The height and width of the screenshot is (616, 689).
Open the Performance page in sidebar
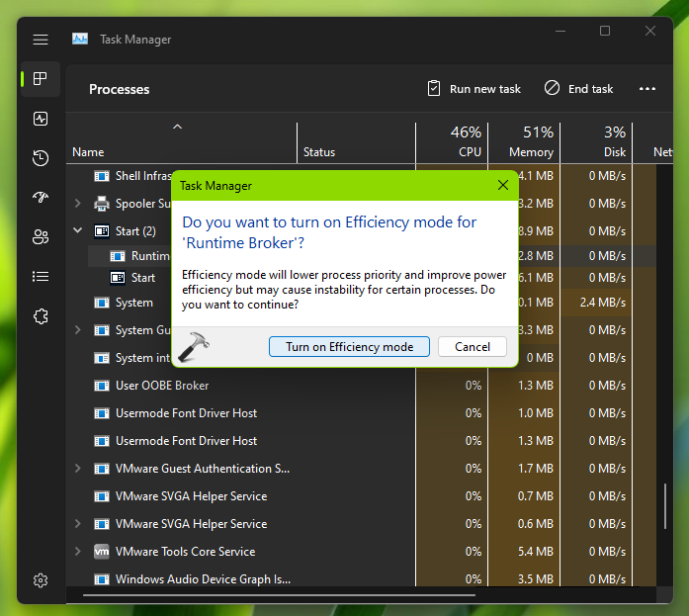[41, 119]
